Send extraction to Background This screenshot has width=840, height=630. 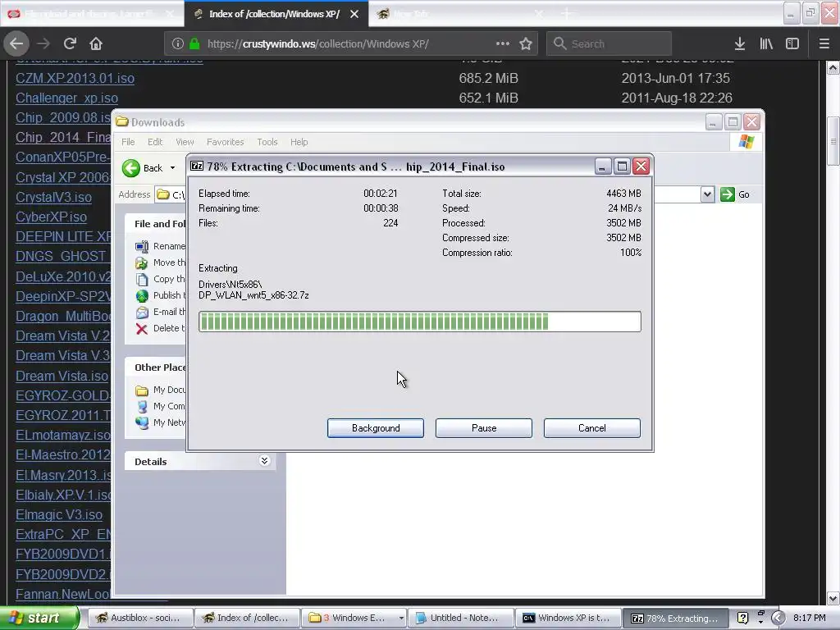[x=376, y=428]
